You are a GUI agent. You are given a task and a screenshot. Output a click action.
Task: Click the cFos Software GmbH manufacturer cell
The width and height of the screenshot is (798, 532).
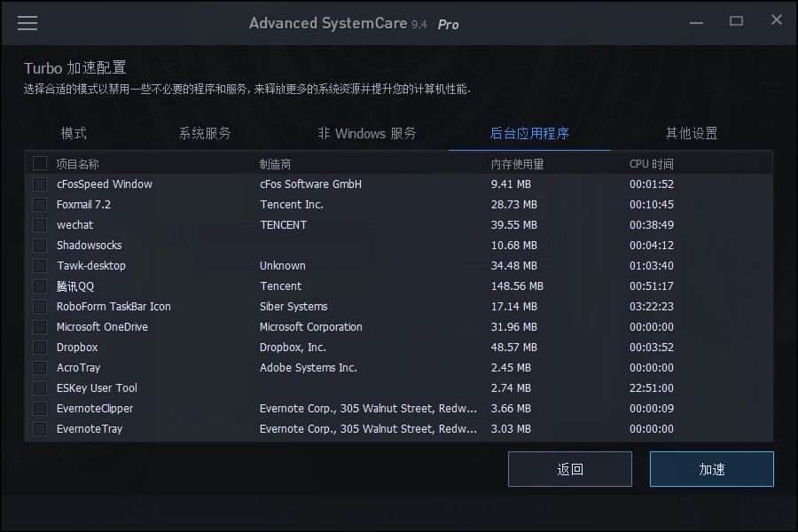(x=310, y=184)
